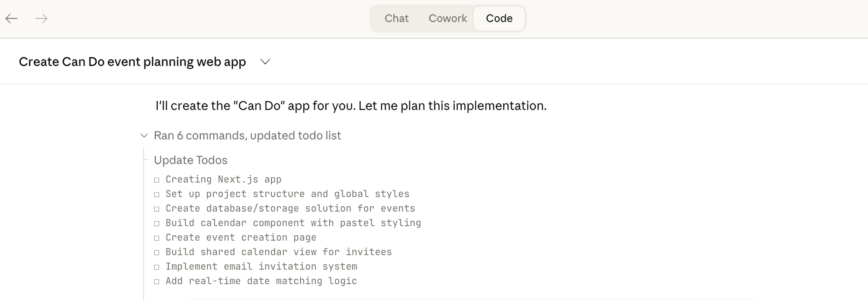Switch to the Cowork tab

(x=447, y=18)
